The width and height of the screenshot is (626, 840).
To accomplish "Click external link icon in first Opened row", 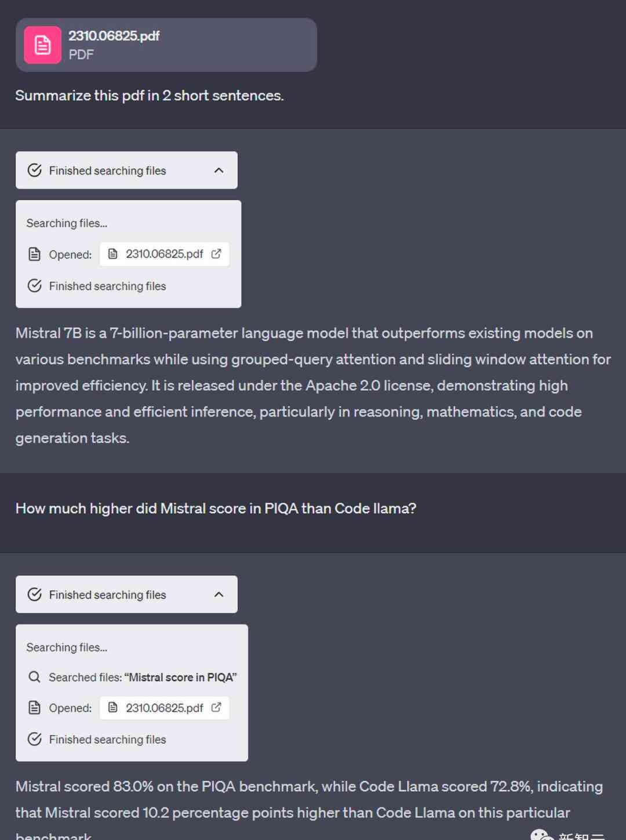I will [x=216, y=254].
